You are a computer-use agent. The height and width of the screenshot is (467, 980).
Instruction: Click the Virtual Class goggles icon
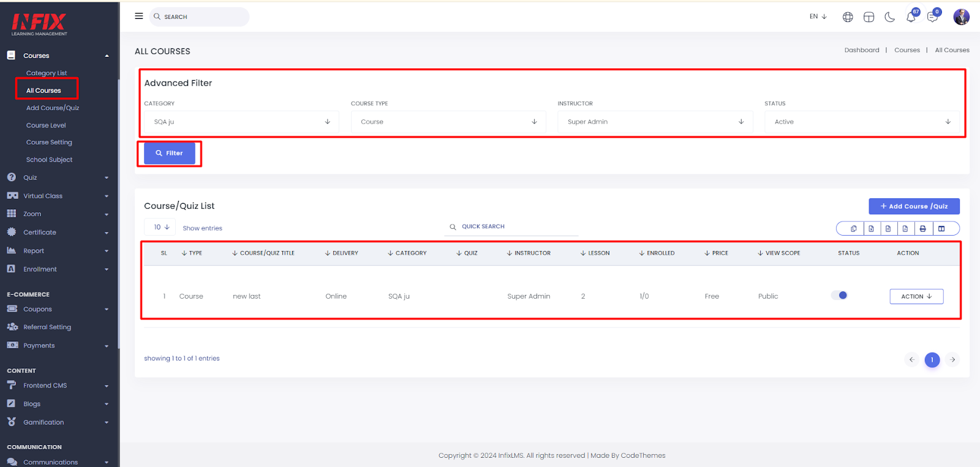click(x=12, y=196)
